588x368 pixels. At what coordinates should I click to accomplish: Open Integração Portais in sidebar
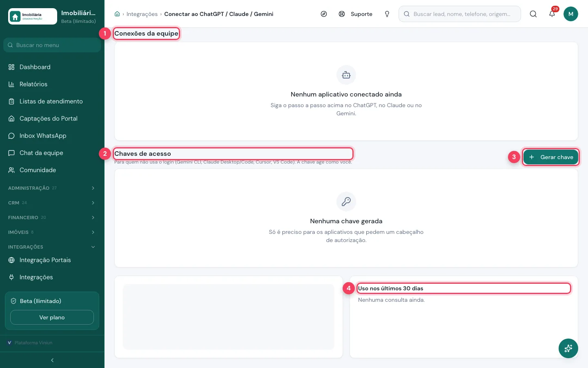click(52, 260)
